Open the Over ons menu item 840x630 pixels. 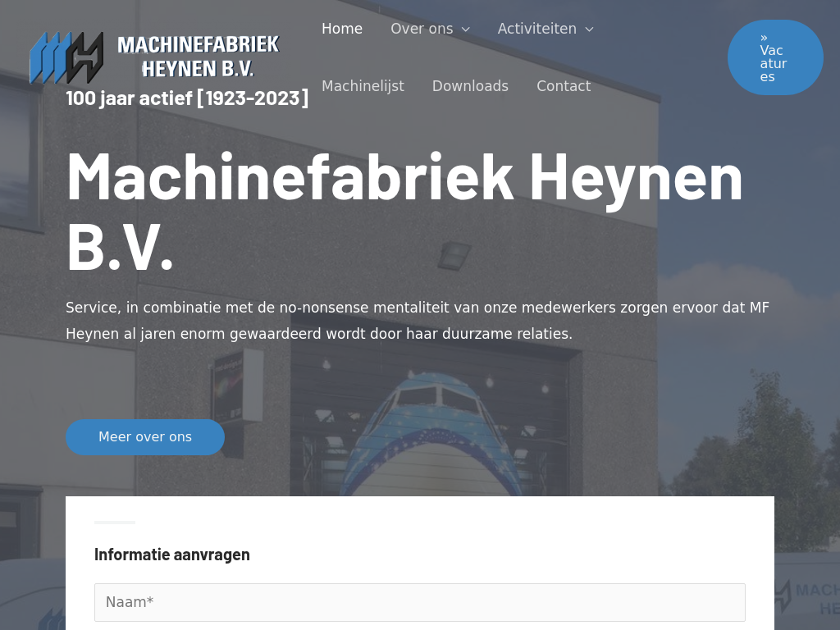tap(422, 29)
